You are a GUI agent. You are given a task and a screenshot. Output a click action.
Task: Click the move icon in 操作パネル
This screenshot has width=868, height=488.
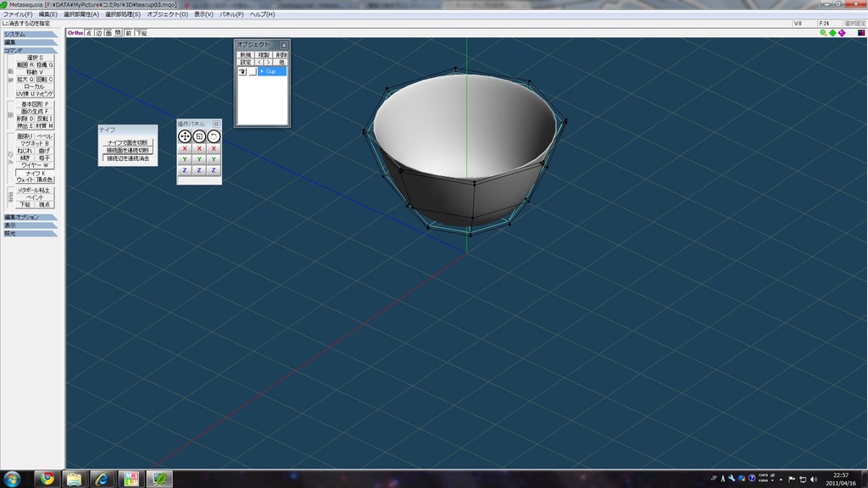pos(185,136)
